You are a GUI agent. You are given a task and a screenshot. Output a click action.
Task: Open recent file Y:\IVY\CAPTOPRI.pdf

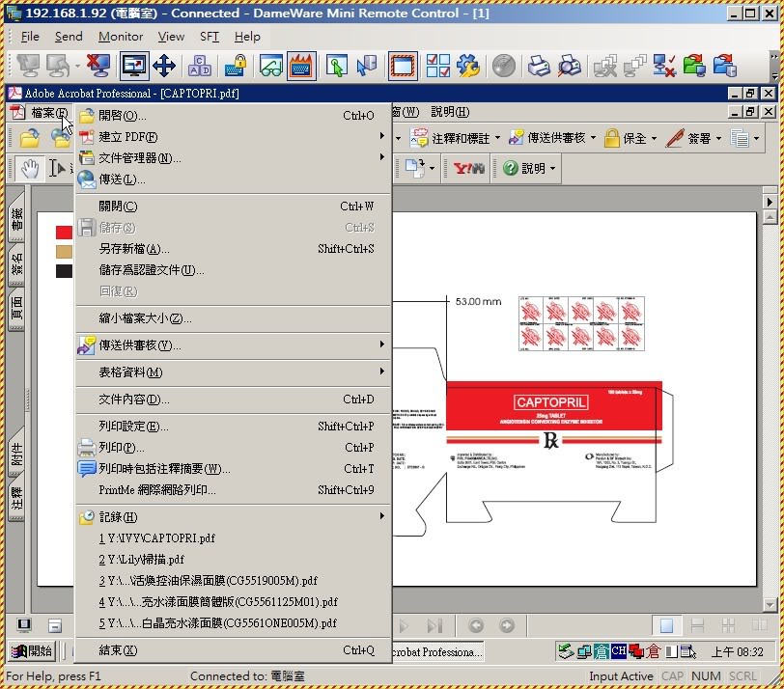233,538
